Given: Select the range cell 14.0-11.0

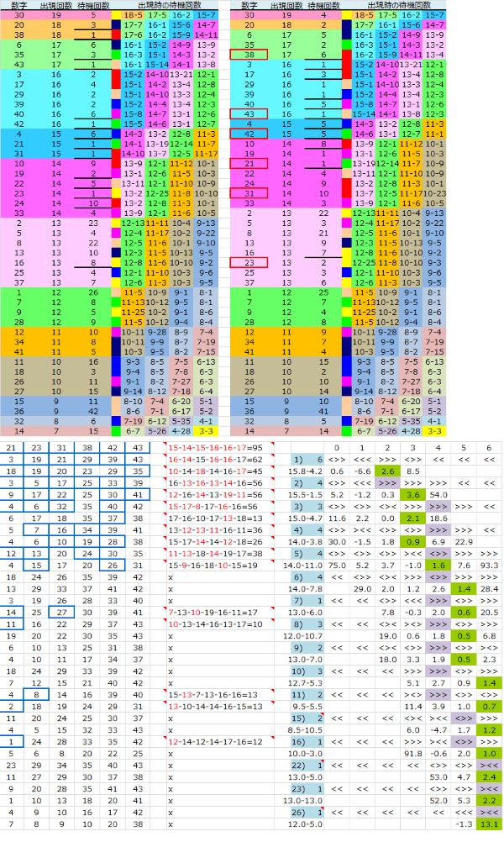Looking at the screenshot, I should pyautogui.click(x=303, y=566).
